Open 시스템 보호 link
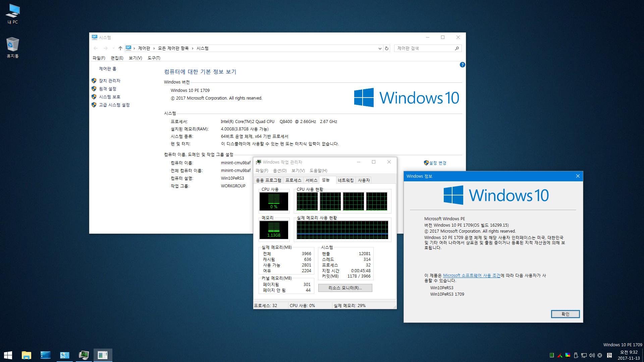The image size is (644, 362). (x=110, y=97)
